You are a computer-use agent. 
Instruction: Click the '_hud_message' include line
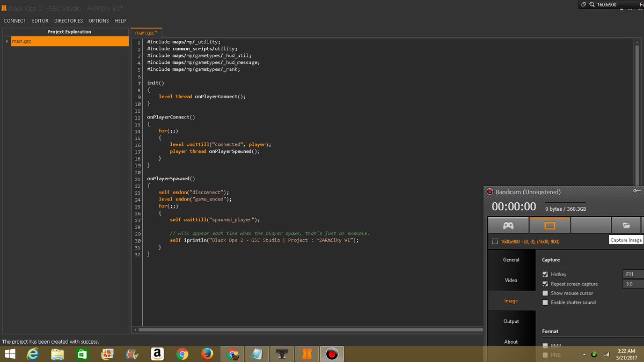pos(203,62)
